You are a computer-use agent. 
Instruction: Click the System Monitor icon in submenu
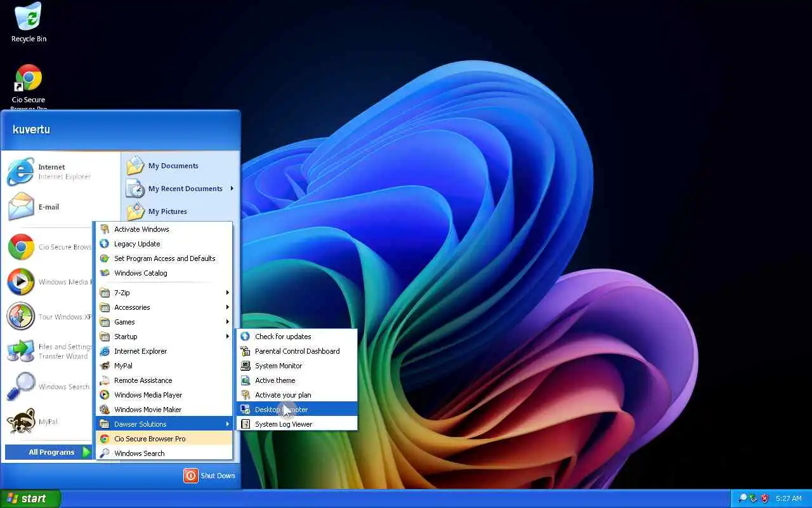[x=246, y=366]
